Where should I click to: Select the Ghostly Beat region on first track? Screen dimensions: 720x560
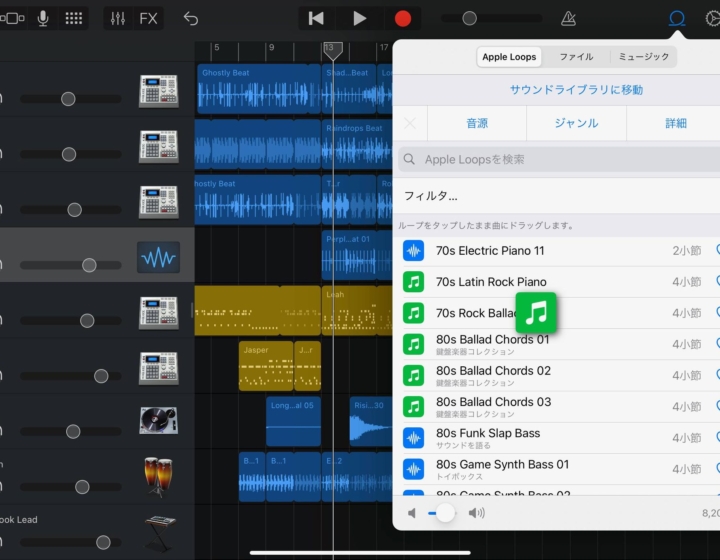click(259, 89)
